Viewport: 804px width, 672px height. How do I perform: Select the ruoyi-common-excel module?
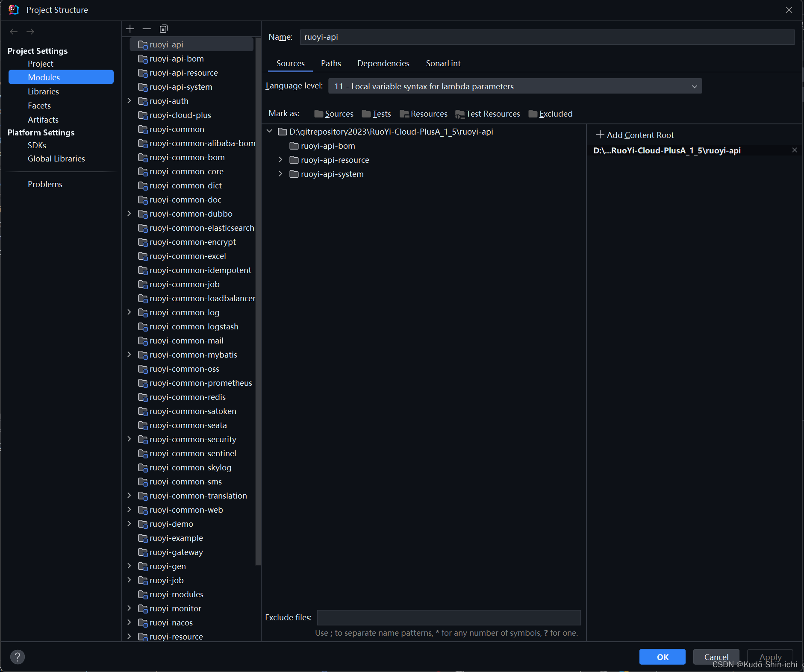[188, 256]
